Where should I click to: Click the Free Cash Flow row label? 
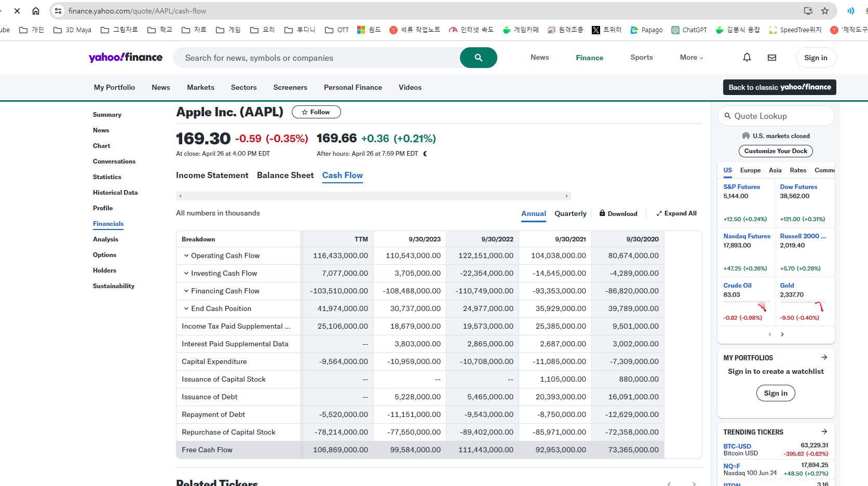[x=207, y=450]
